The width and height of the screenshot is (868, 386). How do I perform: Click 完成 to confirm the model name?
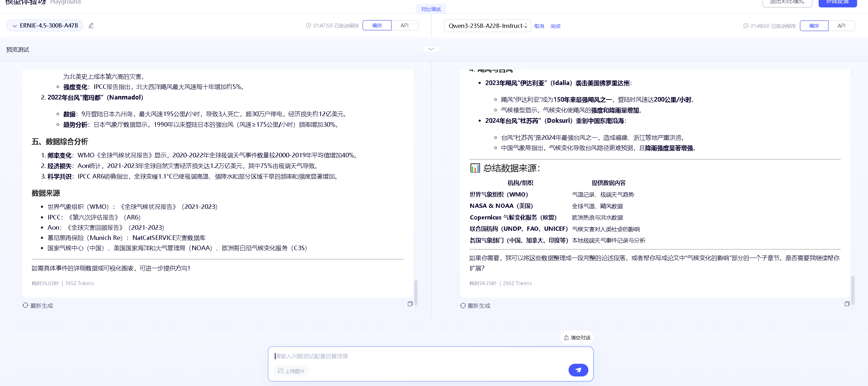click(x=556, y=26)
